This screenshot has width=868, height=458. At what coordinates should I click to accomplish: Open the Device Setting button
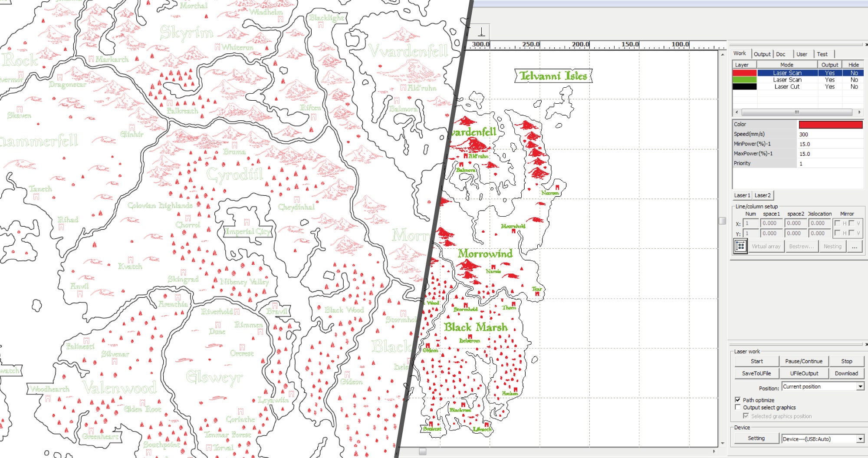coord(756,438)
